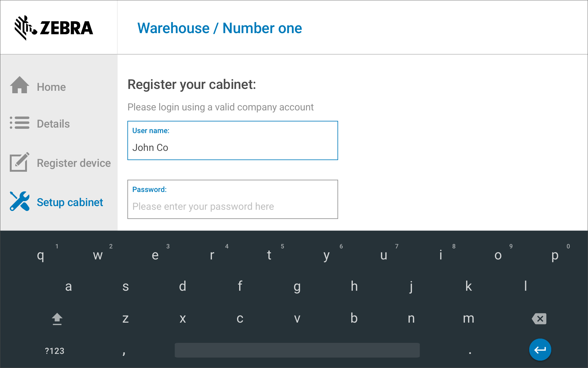Click the Home house icon
The width and height of the screenshot is (588, 368).
(x=20, y=85)
